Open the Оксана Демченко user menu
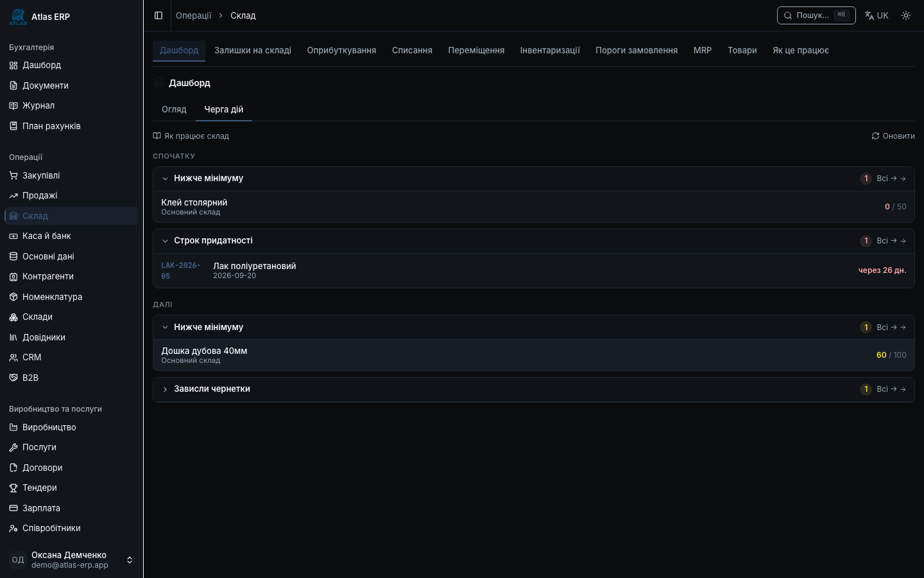This screenshot has height=578, width=924. coord(71,560)
